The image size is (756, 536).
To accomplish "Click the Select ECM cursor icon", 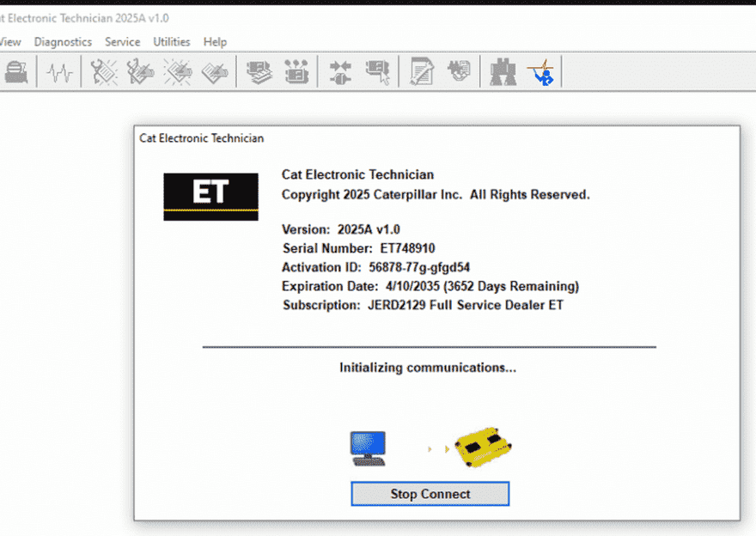I will click(376, 72).
